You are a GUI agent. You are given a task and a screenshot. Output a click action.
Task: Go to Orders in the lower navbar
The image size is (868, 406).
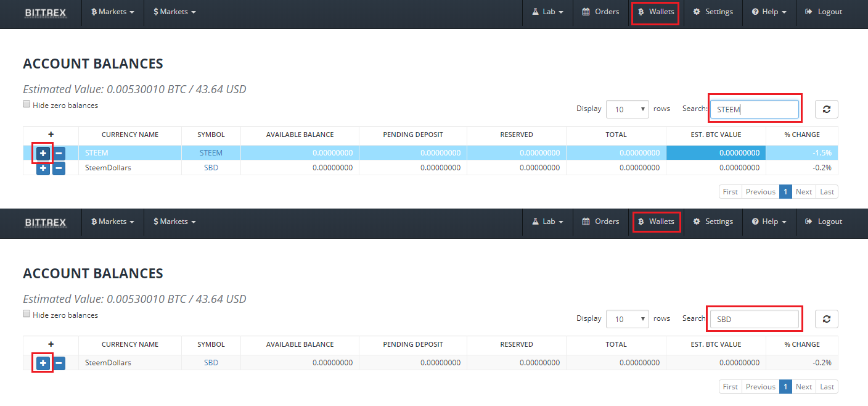(600, 222)
